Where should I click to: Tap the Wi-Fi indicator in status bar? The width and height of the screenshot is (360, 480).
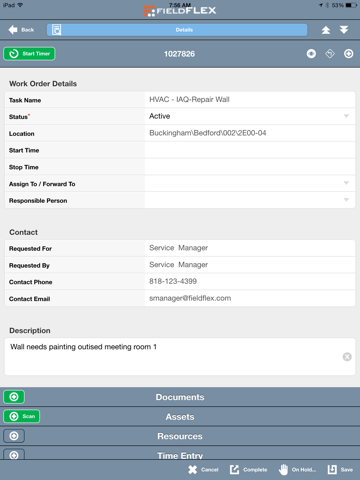click(x=20, y=5)
